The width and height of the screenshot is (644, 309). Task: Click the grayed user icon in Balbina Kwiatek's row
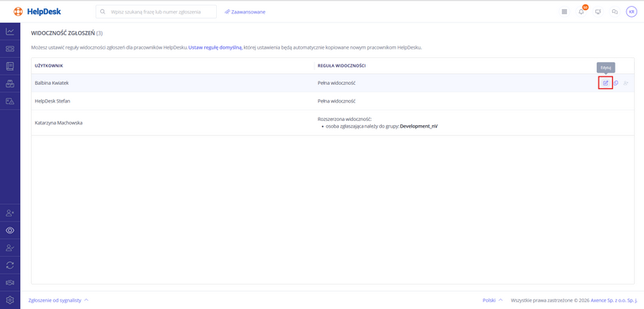point(626,83)
